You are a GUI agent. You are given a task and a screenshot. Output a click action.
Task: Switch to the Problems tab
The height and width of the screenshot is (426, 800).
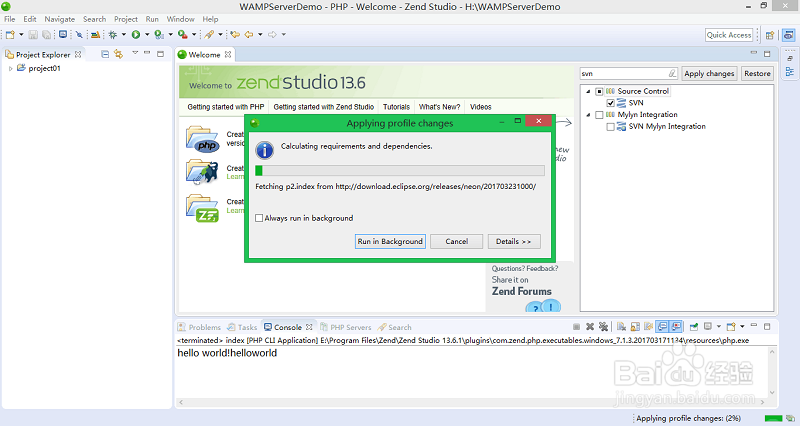199,327
